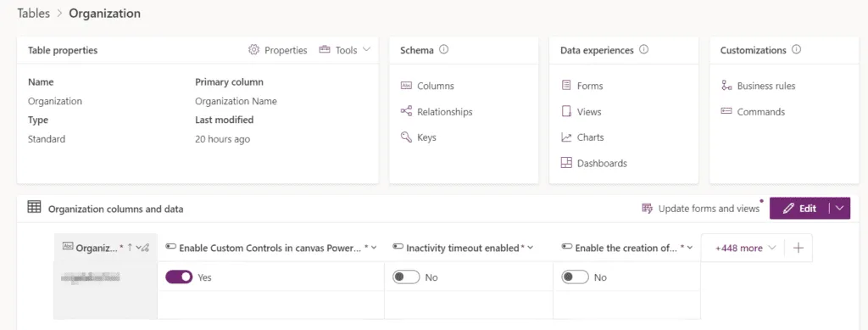The width and height of the screenshot is (868, 330).
Task: Open the Commands link
Action: (x=760, y=111)
